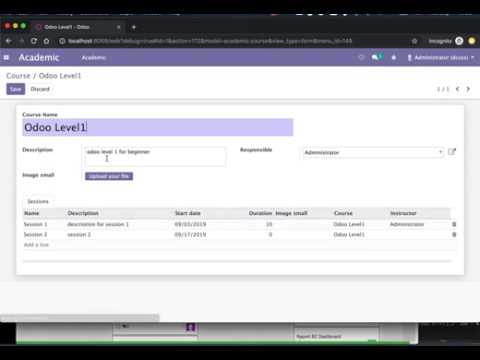This screenshot has width=480, height=360.
Task: Click the Academic app title
Action: [39, 58]
